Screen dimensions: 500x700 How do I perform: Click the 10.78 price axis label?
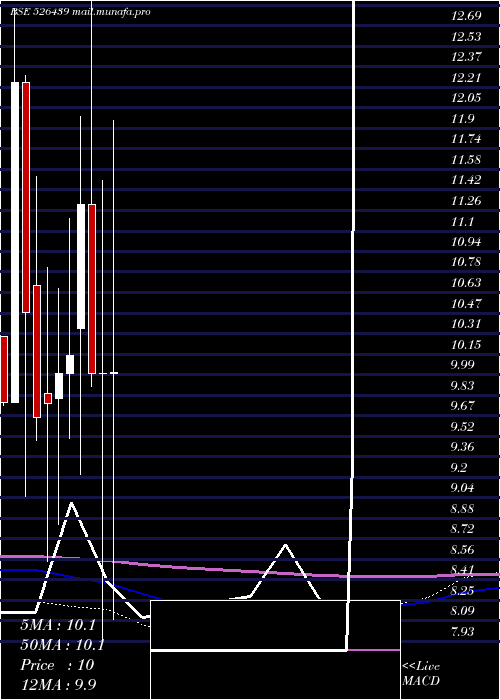click(x=466, y=263)
